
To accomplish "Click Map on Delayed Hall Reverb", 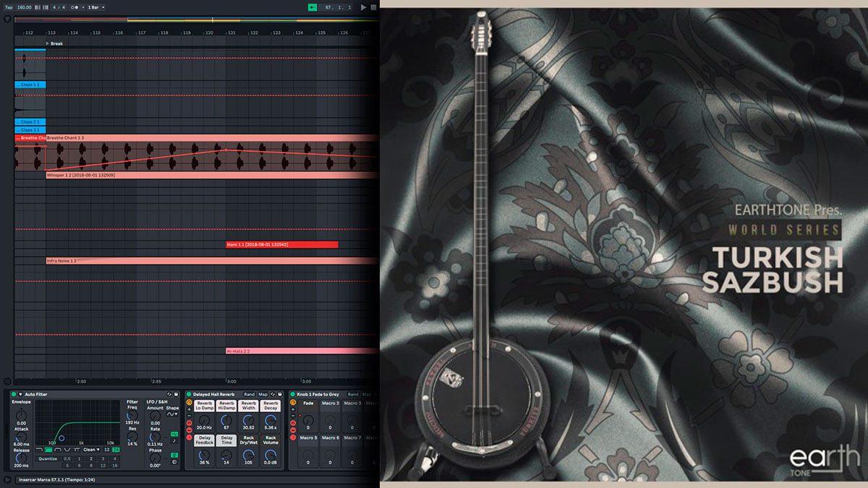I will click(x=263, y=394).
